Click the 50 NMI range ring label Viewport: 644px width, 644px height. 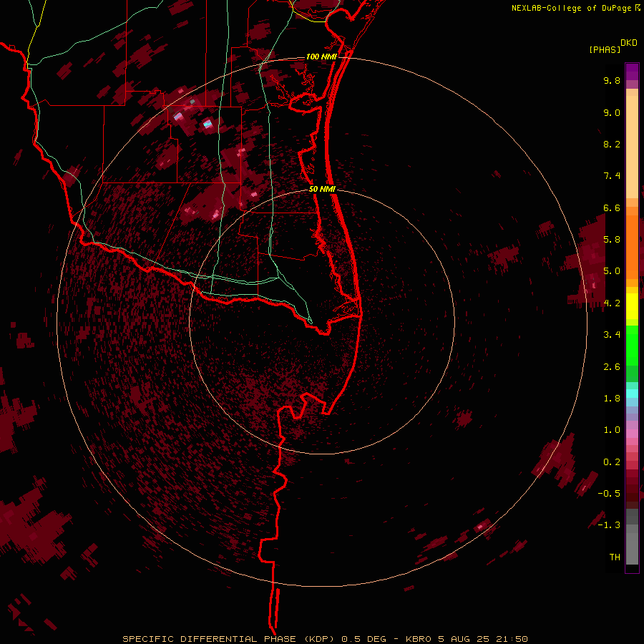point(322,189)
